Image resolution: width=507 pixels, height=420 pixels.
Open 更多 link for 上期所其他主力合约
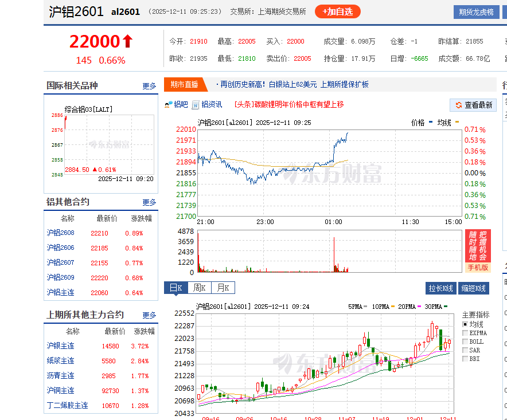149,315
